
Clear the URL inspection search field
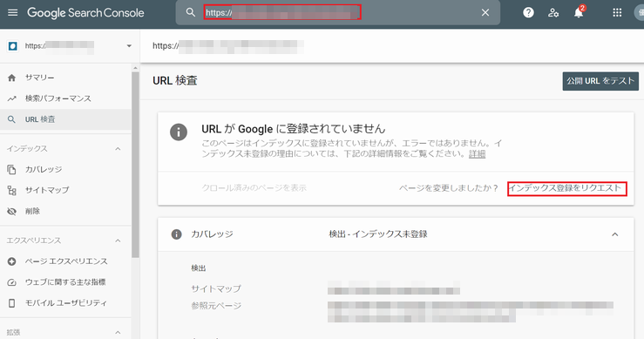coord(485,13)
